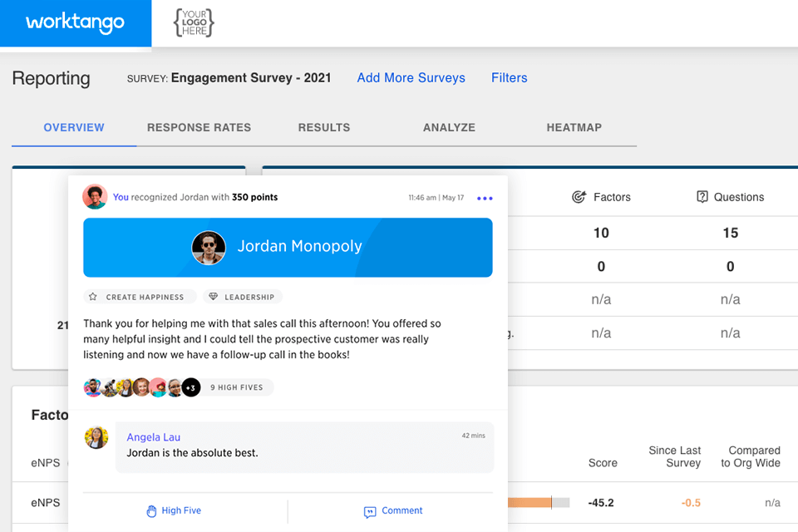The width and height of the screenshot is (798, 532).
Task: Open the Heatmap tab
Action: click(x=574, y=128)
